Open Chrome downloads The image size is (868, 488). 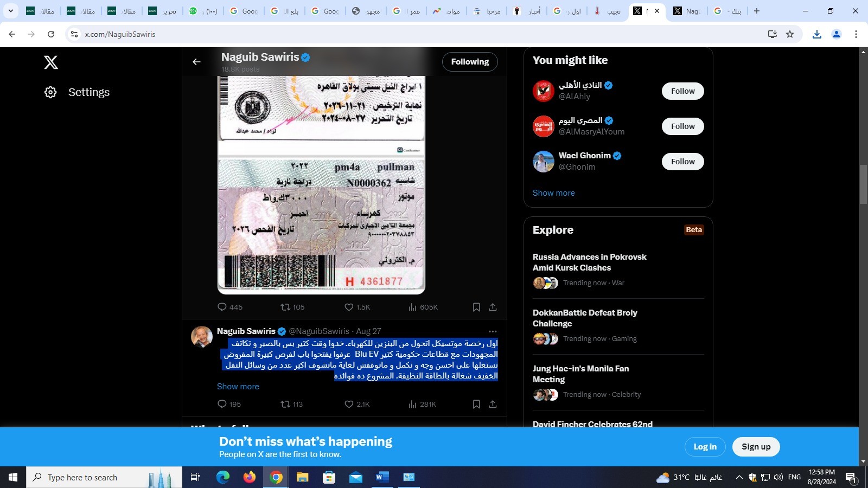(817, 34)
